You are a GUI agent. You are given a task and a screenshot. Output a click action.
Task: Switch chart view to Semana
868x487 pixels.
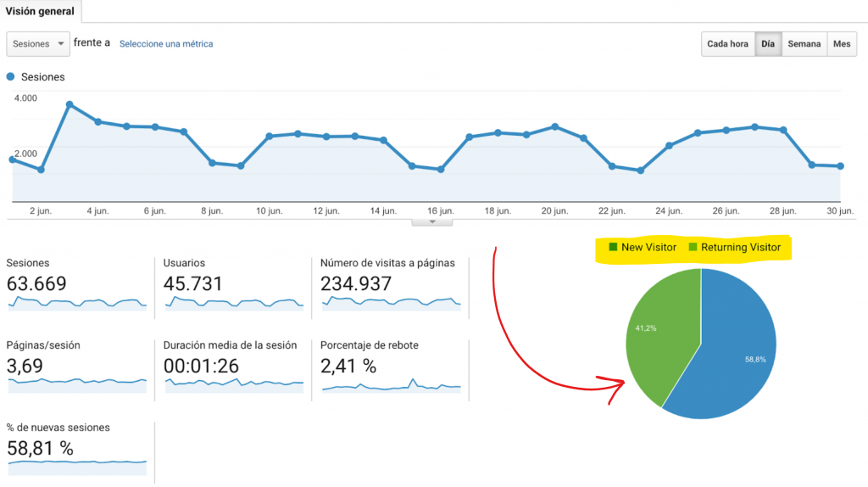[804, 44]
